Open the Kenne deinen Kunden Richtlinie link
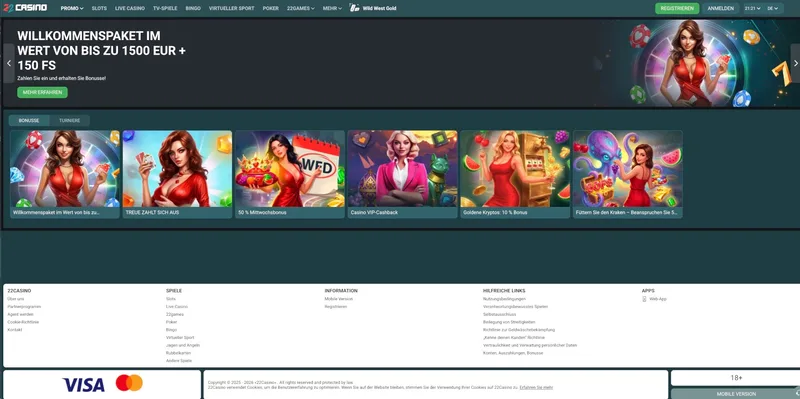Screen dimensions: 800x399 [x=514, y=338]
